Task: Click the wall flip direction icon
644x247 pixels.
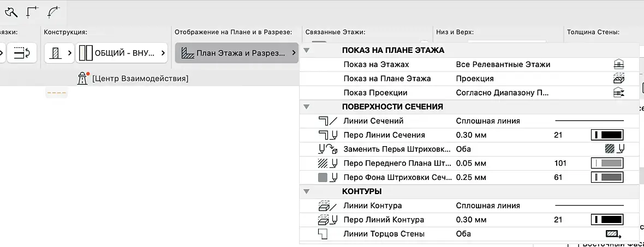Action: [22, 53]
